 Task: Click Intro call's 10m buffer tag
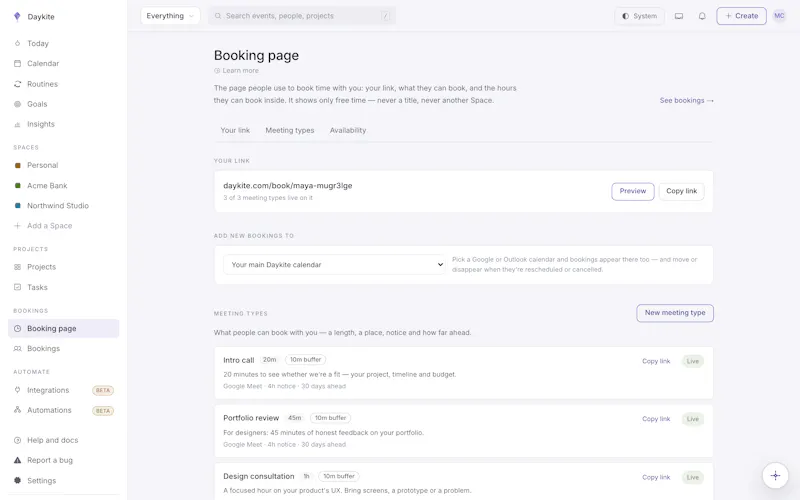point(306,360)
